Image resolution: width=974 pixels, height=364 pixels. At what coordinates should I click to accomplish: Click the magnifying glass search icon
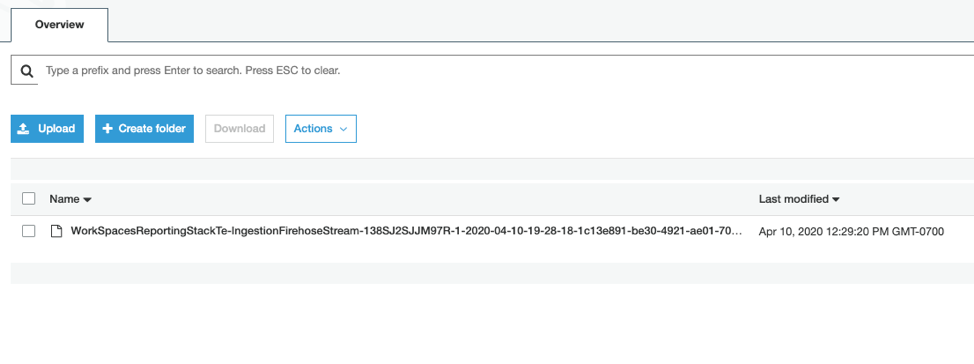coord(26,71)
